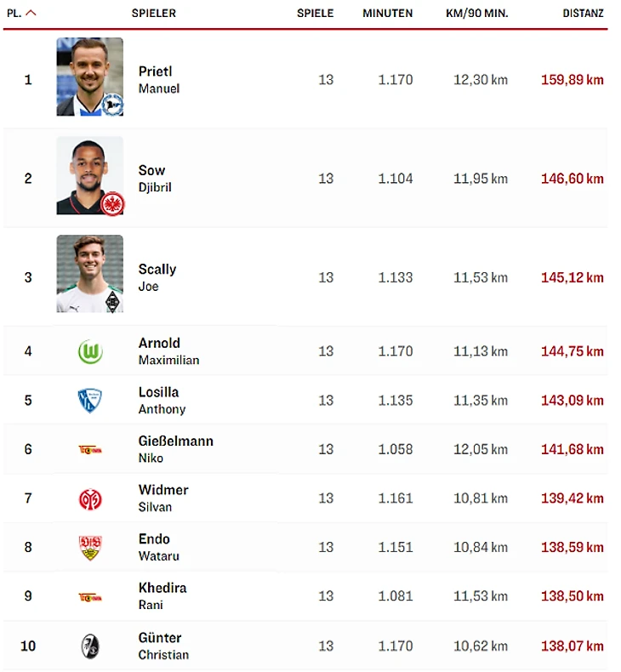Click the VfL Bochum crest icon
The image size is (621, 672).
click(x=89, y=401)
